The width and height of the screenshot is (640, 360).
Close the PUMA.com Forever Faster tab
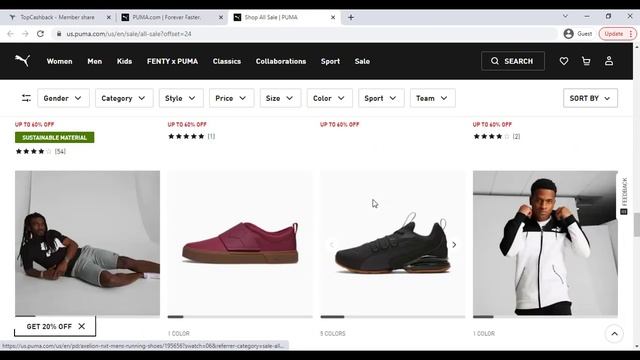point(221,17)
